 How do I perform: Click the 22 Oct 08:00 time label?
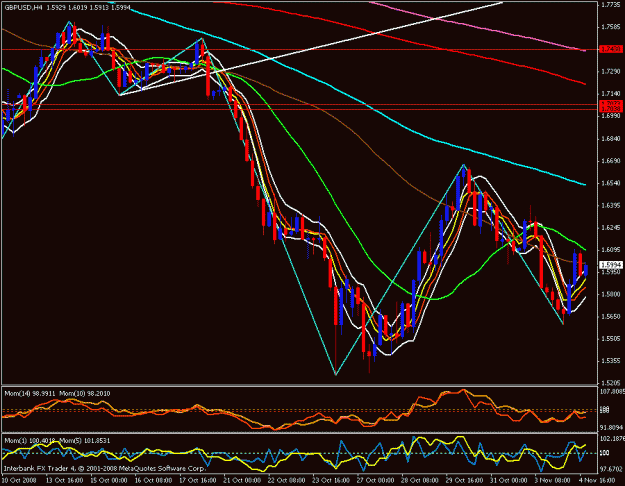pyautogui.click(x=287, y=480)
